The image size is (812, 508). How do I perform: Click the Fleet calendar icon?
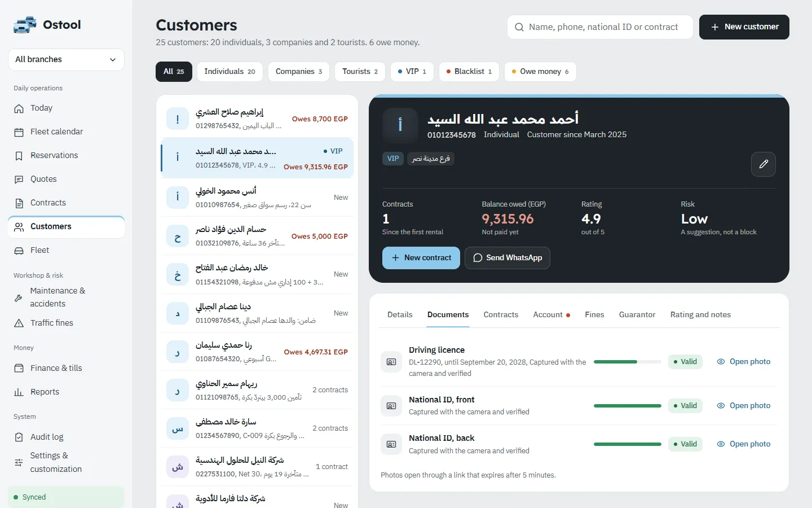pos(19,132)
